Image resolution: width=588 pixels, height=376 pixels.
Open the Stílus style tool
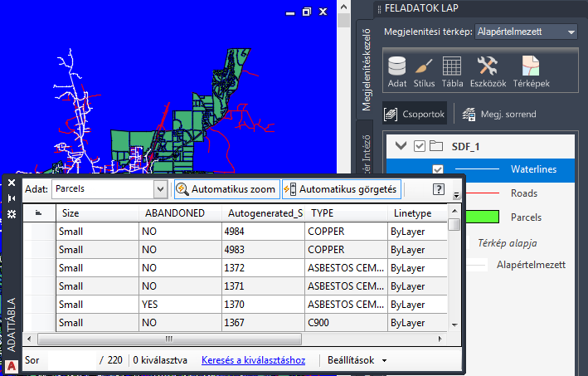click(424, 71)
